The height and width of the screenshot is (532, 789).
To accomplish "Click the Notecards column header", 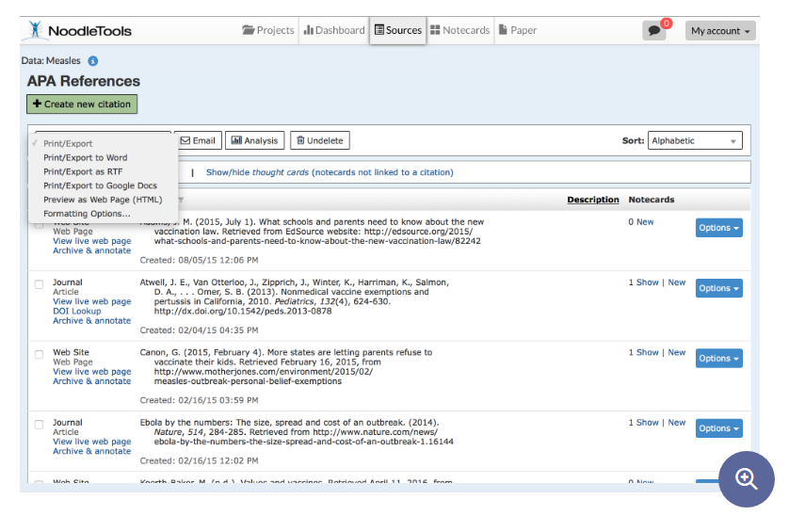I will pos(652,200).
